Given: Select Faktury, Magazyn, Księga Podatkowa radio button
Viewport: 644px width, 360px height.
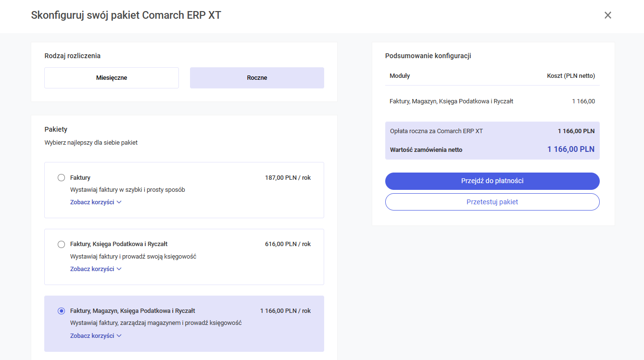Looking at the screenshot, I should click(x=61, y=311).
